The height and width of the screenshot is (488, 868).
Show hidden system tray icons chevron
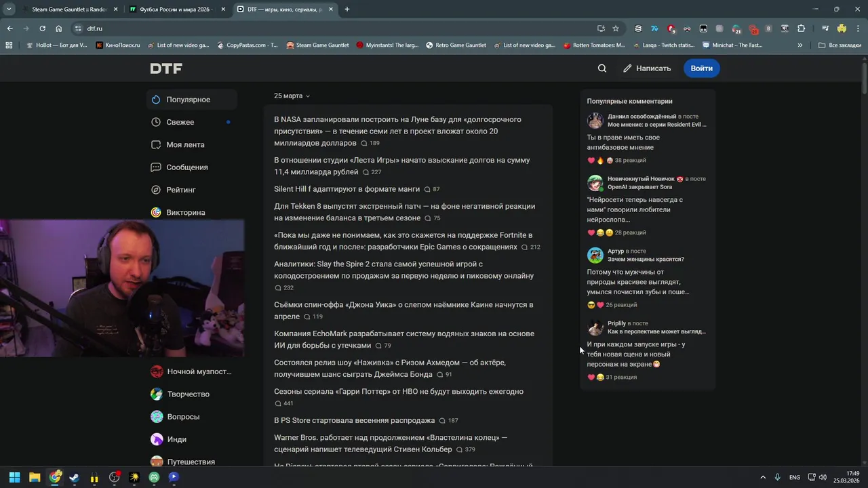coord(763,477)
